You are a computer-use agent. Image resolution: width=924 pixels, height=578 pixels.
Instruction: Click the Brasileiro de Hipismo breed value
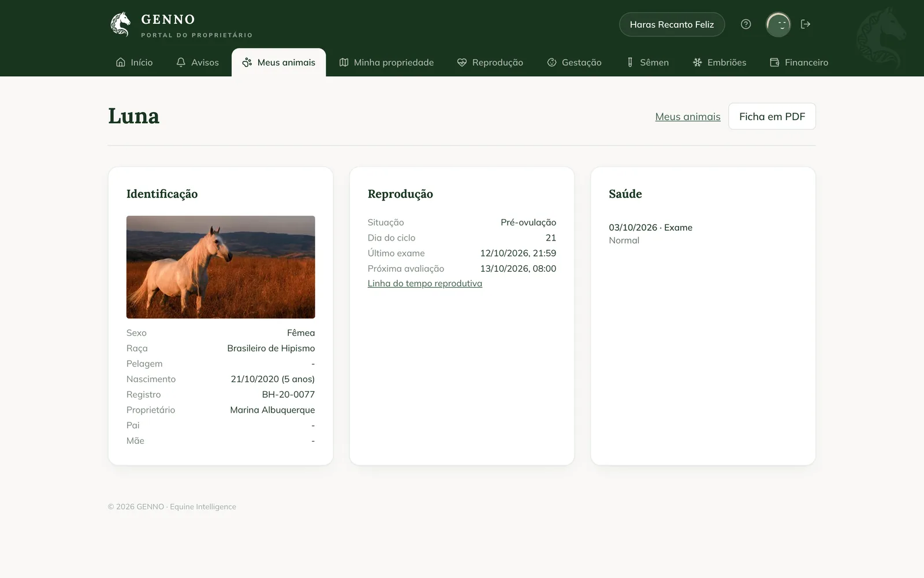(271, 348)
